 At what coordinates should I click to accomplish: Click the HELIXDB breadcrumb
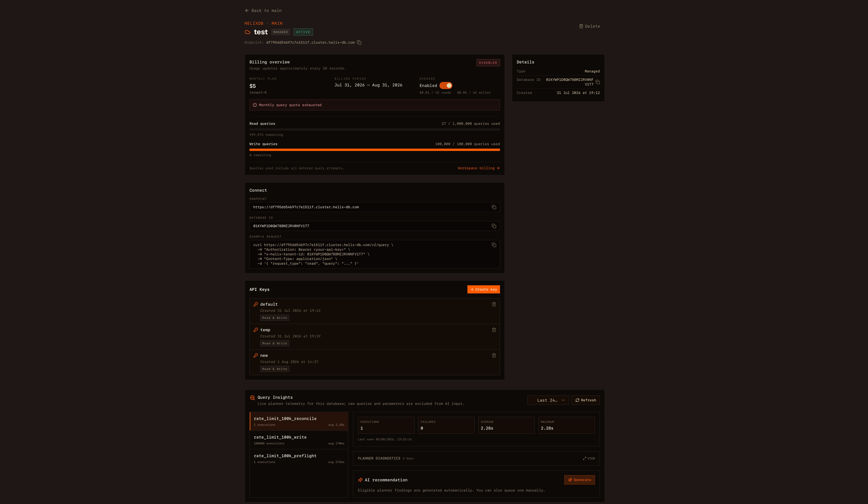coord(254,23)
